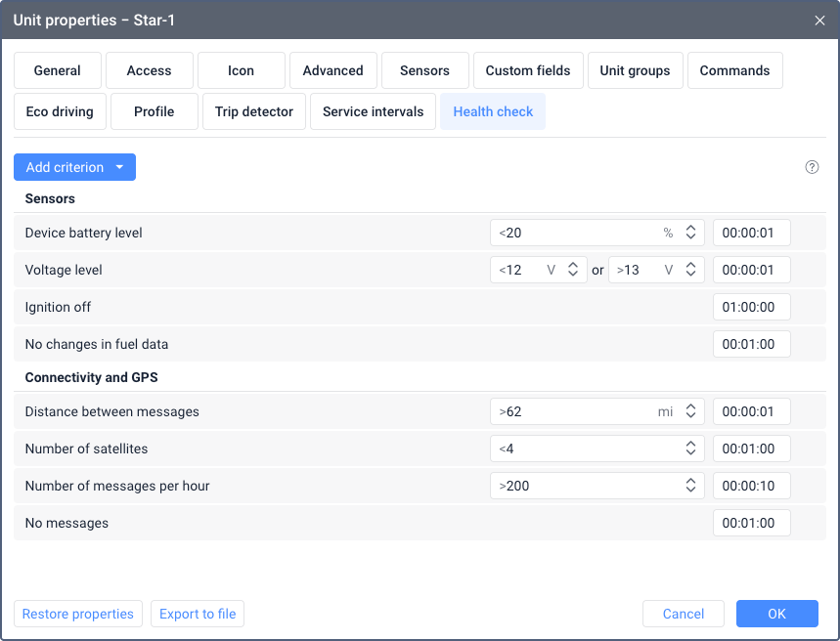840x641 pixels.
Task: Click Number of messages per hour stepper
Action: (690, 486)
